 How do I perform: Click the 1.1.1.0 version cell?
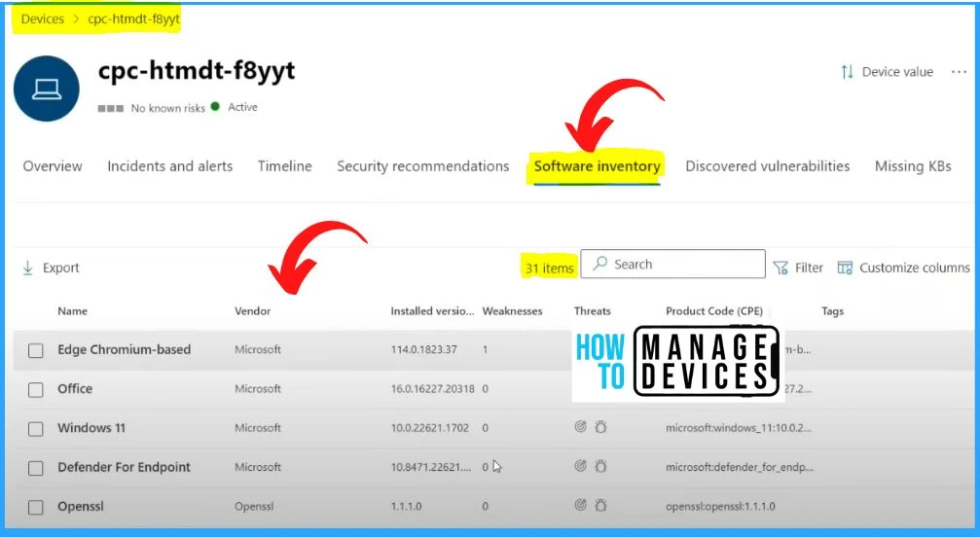[x=406, y=507]
